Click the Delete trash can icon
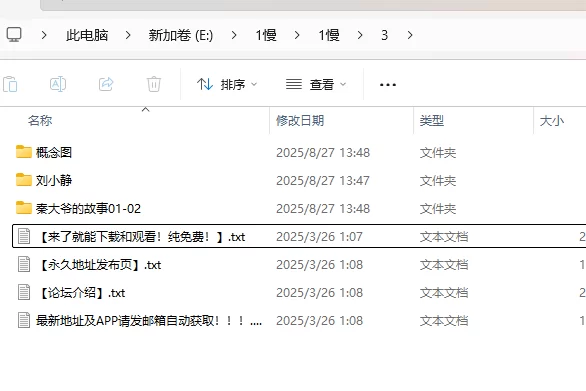Image resolution: width=586 pixels, height=391 pixels. coord(154,84)
